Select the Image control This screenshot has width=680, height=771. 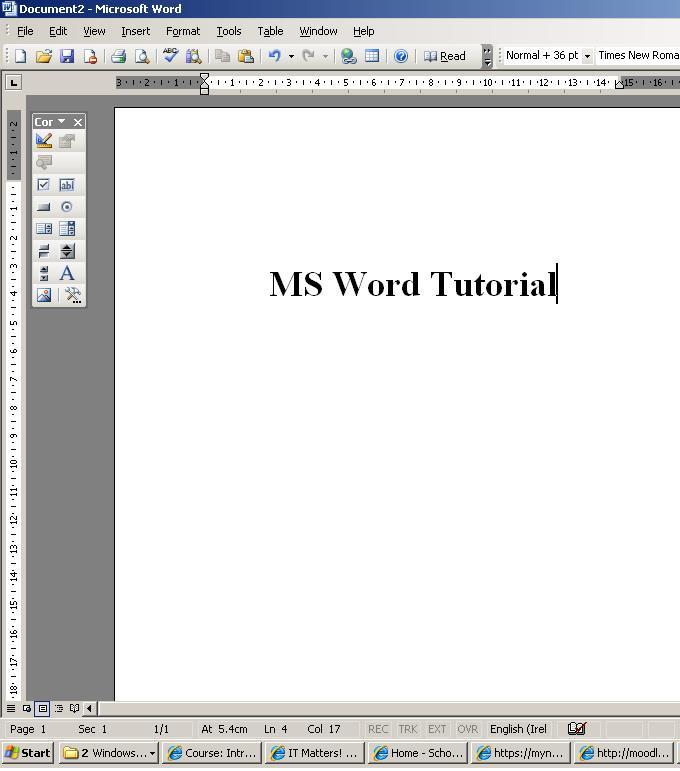[44, 296]
